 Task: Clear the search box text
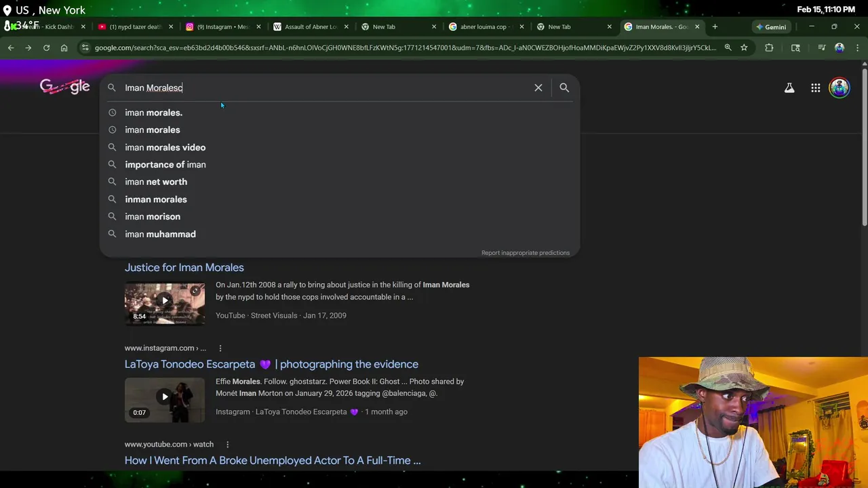pyautogui.click(x=538, y=87)
